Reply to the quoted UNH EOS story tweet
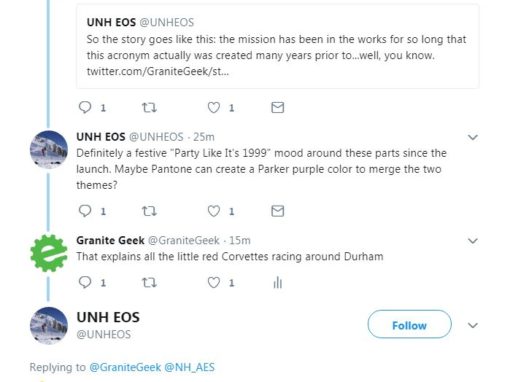510x382 pixels. click(x=85, y=107)
